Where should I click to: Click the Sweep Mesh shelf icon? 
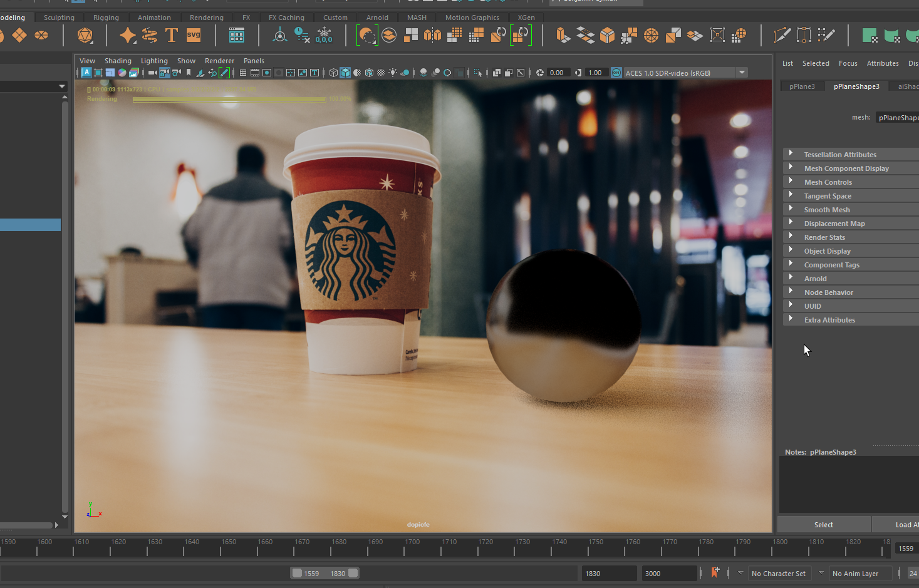coord(150,36)
